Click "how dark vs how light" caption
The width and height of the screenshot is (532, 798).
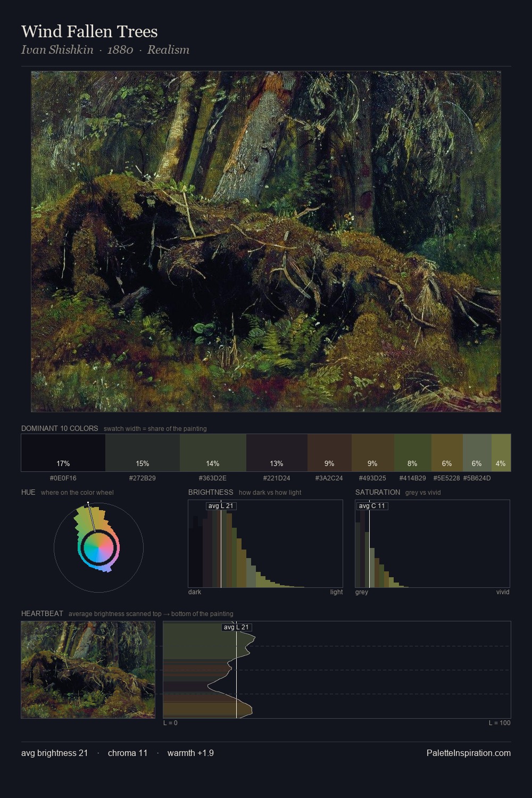270,493
